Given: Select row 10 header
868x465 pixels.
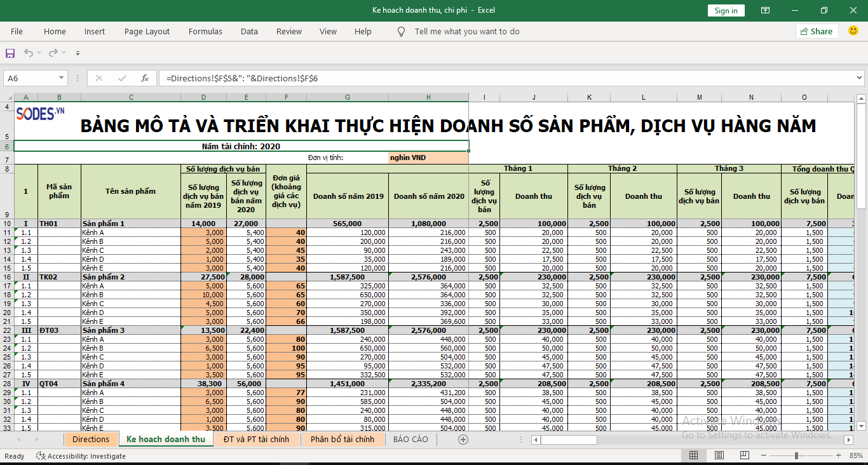Looking at the screenshot, I should 8,224.
